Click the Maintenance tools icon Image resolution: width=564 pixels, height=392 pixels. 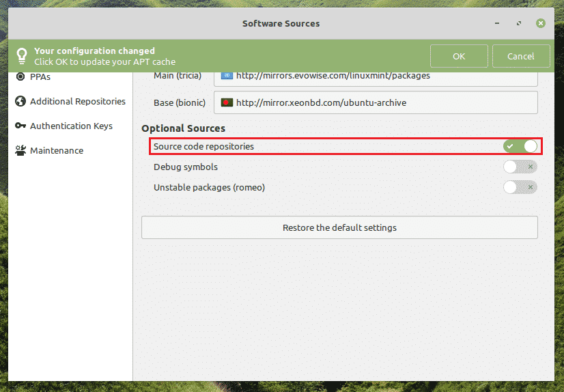coord(20,150)
